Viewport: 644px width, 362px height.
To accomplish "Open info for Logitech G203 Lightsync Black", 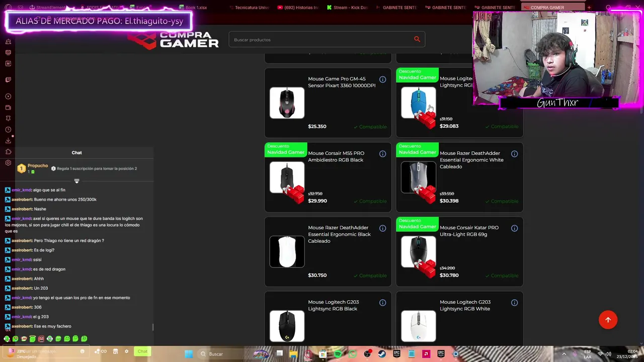I will coord(382,303).
